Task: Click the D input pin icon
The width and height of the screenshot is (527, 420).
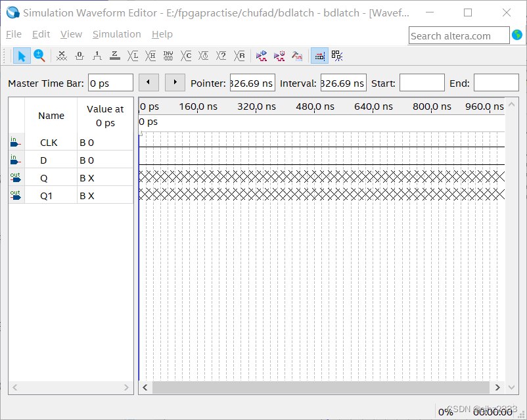Action: click(15, 160)
